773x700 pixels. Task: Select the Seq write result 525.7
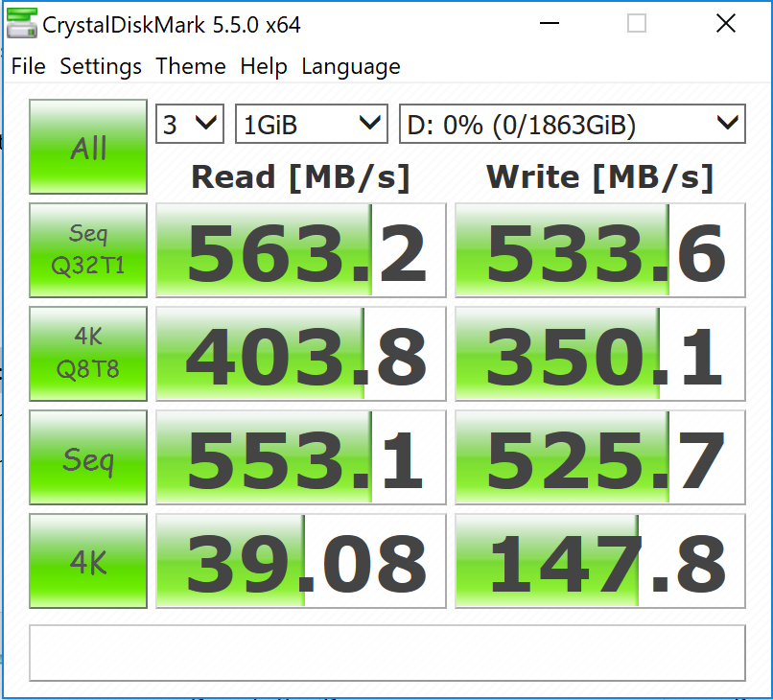click(x=600, y=457)
